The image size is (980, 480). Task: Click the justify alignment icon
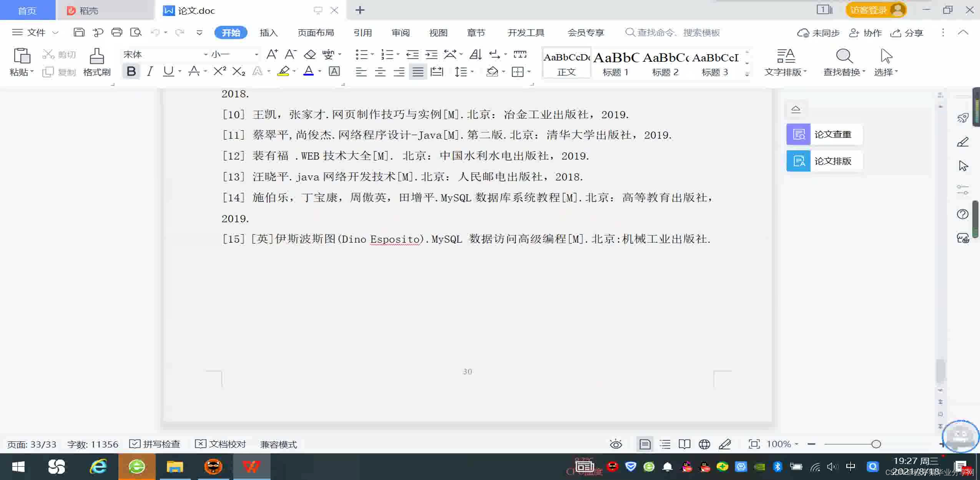tap(418, 72)
